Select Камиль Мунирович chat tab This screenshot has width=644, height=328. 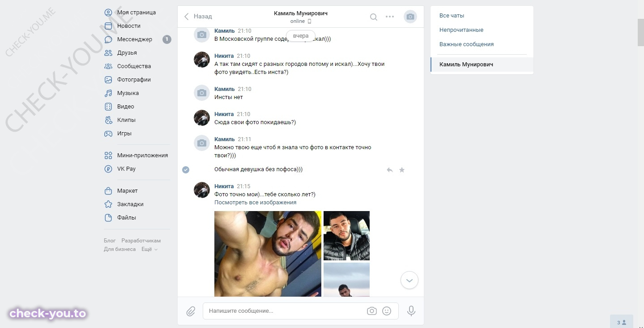482,65
